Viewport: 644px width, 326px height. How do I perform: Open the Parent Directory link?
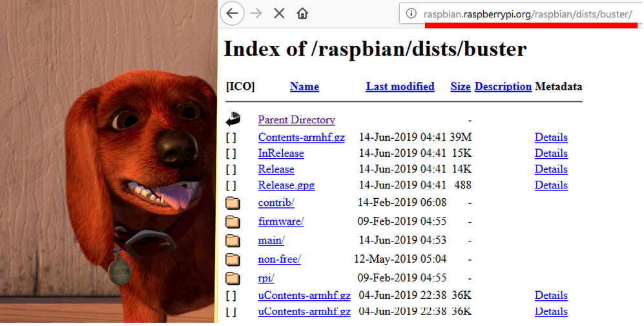click(296, 120)
